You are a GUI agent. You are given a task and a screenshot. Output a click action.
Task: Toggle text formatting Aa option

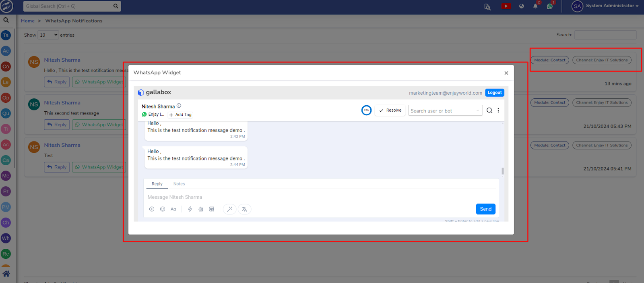[x=173, y=209]
